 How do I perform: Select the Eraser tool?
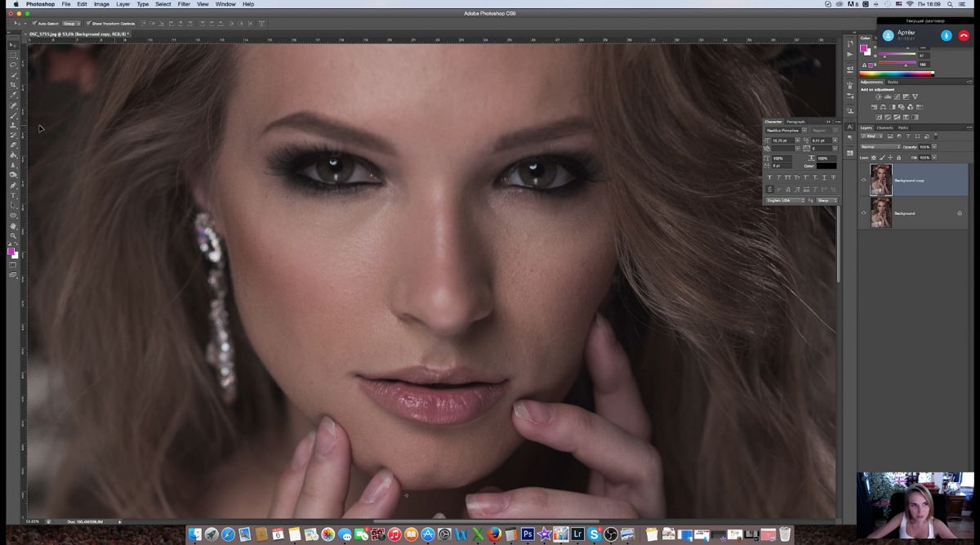point(13,145)
